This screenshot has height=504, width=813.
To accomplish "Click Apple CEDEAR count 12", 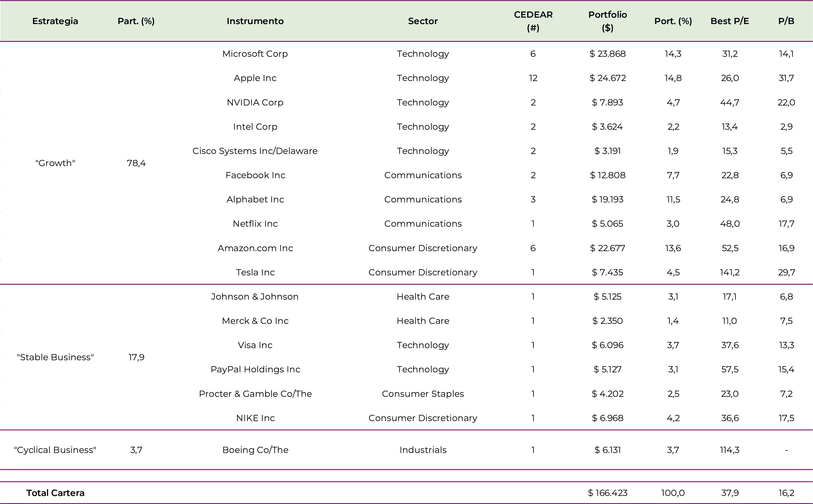I will coord(533,78).
